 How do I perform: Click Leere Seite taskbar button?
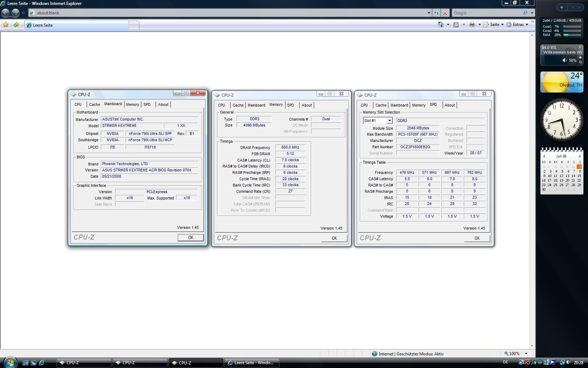point(252,363)
